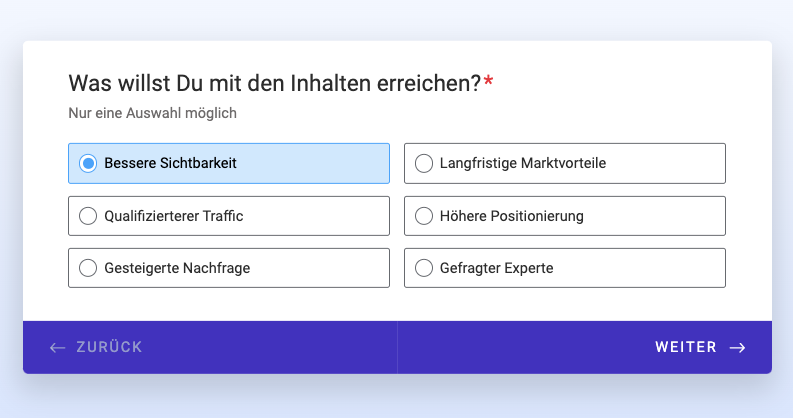Click the Qualifizierterer Traffic label text
Viewport: 793px width, 418px height.
pyautogui.click(x=174, y=215)
